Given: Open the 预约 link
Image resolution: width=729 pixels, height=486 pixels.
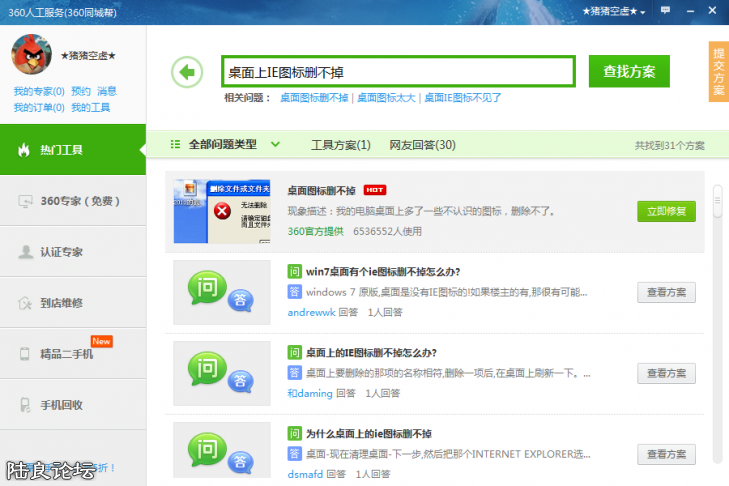Looking at the screenshot, I should click(x=81, y=91).
